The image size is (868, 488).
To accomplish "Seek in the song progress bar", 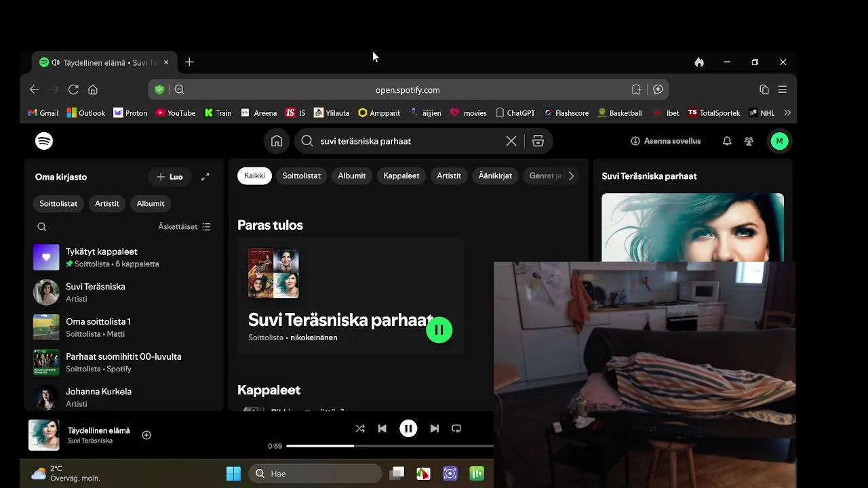I will 389,446.
